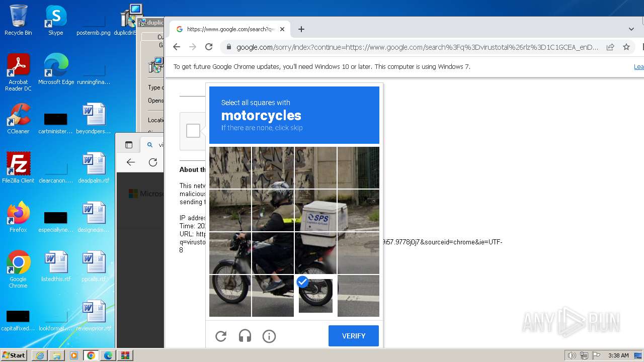Select the designedm document on the desktop
644x362 pixels.
point(94,217)
